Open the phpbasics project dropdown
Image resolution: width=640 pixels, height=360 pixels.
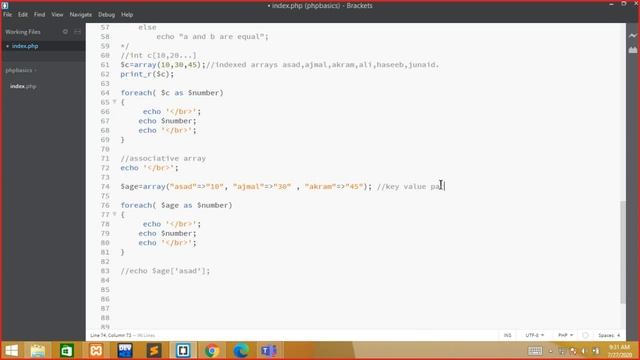[x=21, y=70]
